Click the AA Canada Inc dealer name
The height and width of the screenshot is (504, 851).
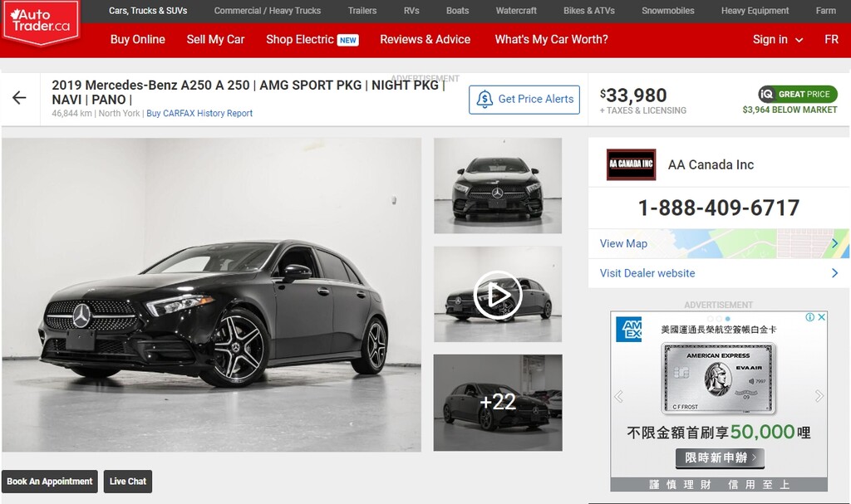point(711,164)
